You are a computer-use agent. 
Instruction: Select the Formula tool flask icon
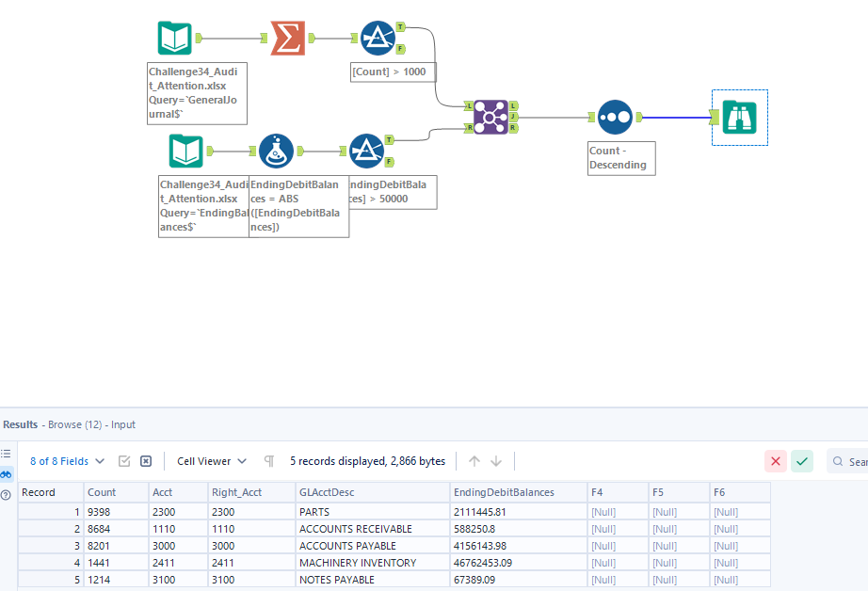coord(276,151)
